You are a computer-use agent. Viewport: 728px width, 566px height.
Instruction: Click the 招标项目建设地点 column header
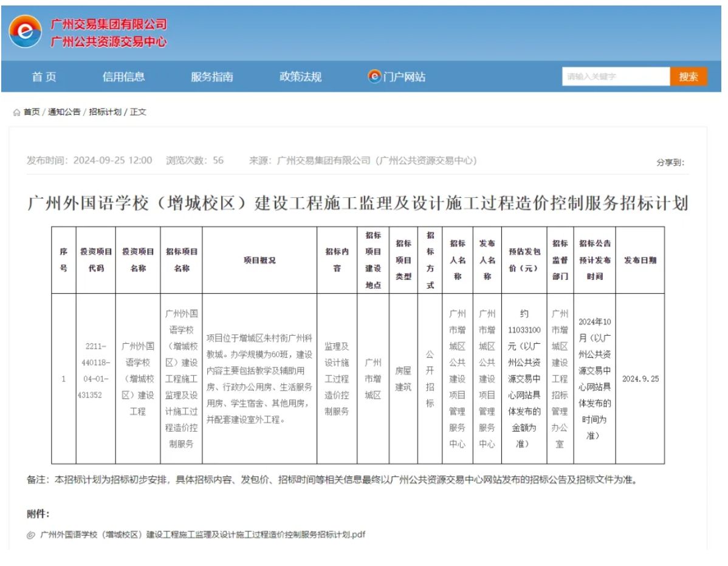[x=373, y=260]
